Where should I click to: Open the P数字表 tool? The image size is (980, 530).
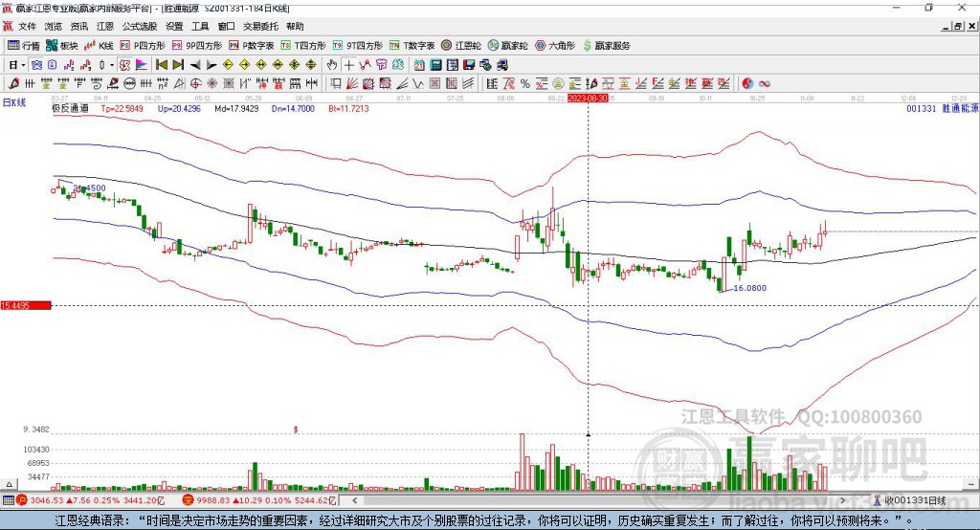pyautogui.click(x=252, y=46)
